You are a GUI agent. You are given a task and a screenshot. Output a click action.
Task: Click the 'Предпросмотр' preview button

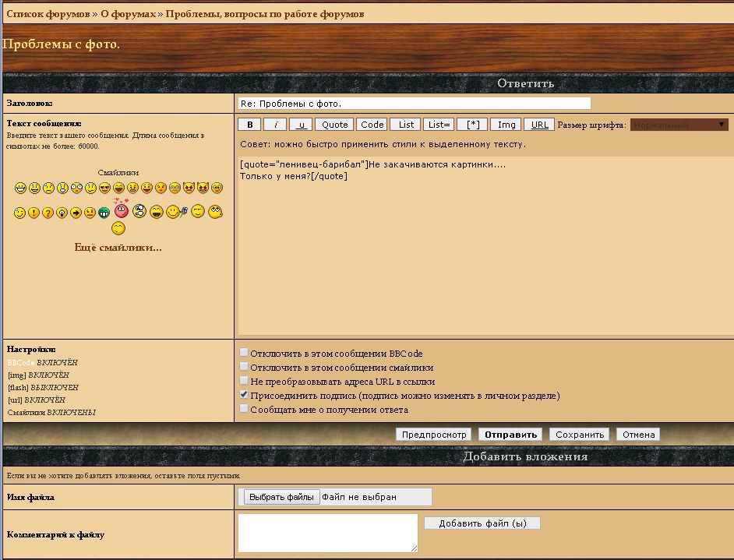point(434,435)
